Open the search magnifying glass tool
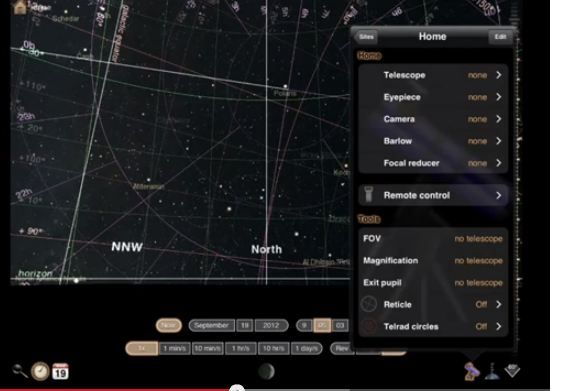 click(x=20, y=371)
